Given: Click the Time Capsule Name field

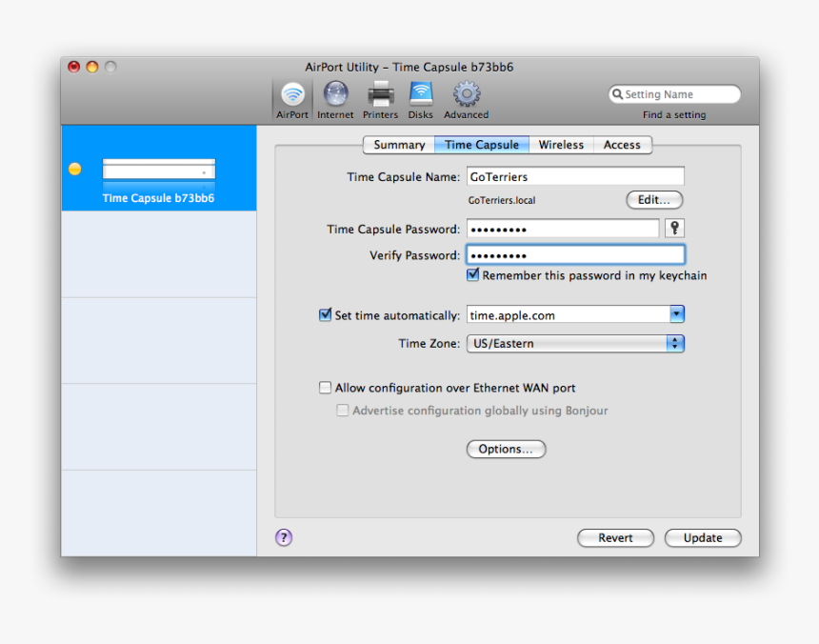Looking at the screenshot, I should click(x=575, y=176).
